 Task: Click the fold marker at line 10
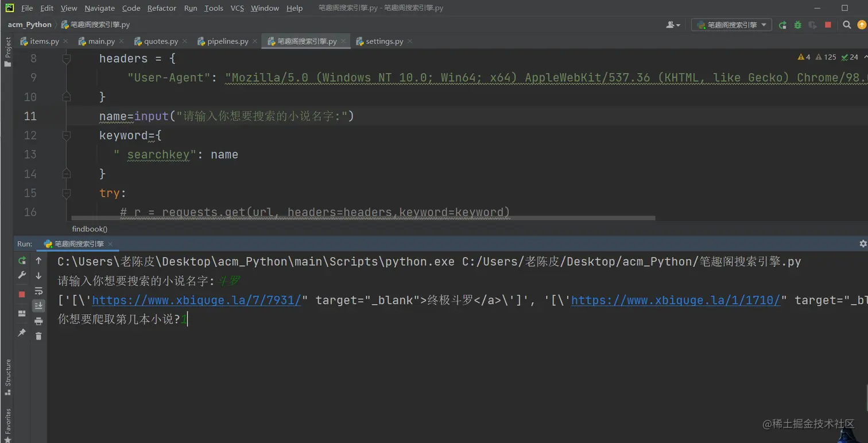point(67,97)
